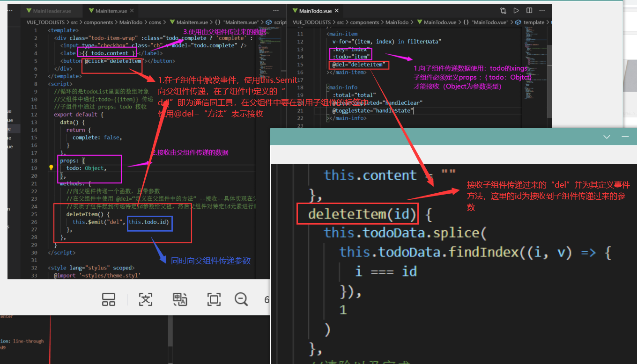Click the coms breadcrumb folder

(155, 22)
